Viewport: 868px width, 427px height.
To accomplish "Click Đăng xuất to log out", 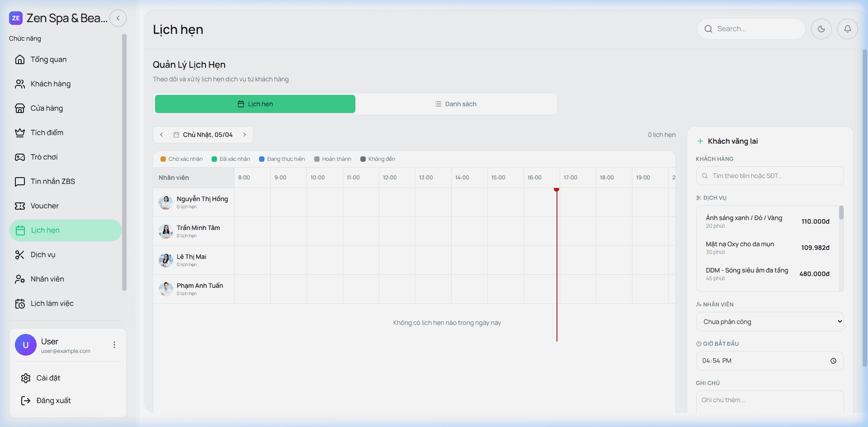I will 53,401.
